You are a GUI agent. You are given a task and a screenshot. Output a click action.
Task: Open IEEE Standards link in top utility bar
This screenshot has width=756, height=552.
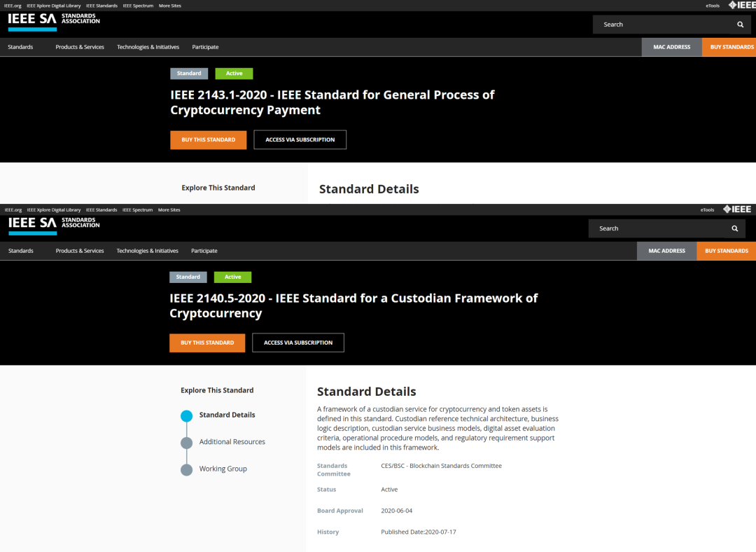click(101, 6)
